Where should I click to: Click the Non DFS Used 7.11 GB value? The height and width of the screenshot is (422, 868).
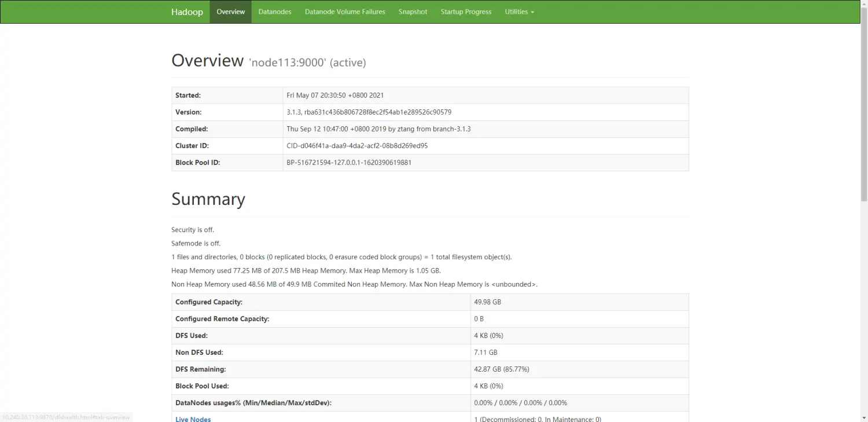pyautogui.click(x=486, y=353)
